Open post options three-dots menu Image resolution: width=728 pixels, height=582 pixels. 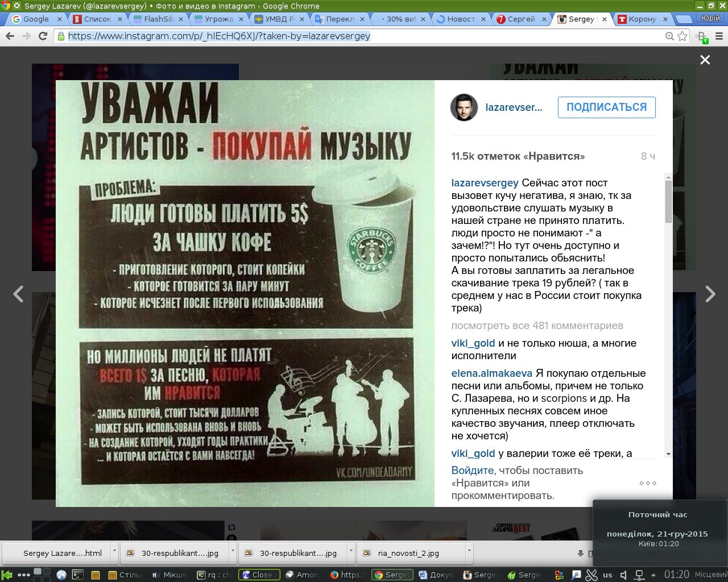coord(647,483)
